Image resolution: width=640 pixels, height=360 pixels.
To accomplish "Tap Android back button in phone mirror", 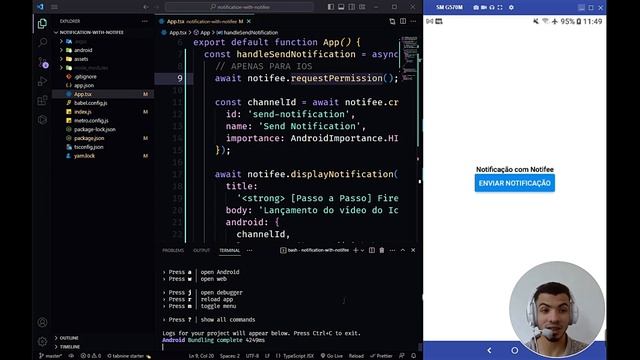I will 489,350.
